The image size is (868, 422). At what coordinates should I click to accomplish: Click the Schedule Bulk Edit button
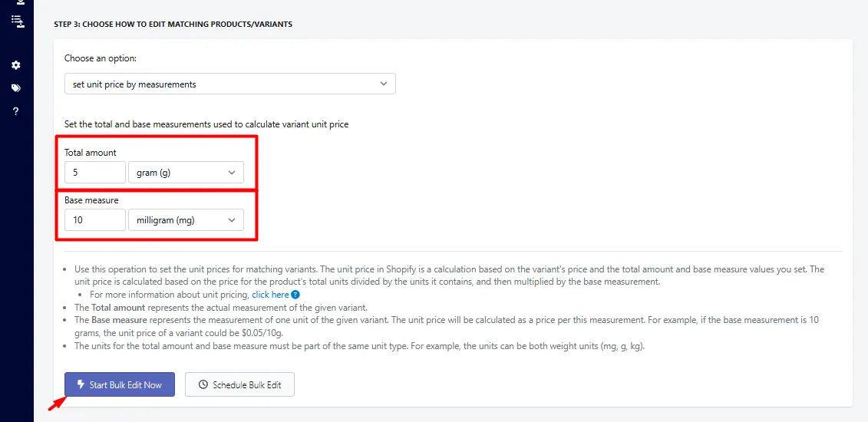pyautogui.click(x=239, y=384)
